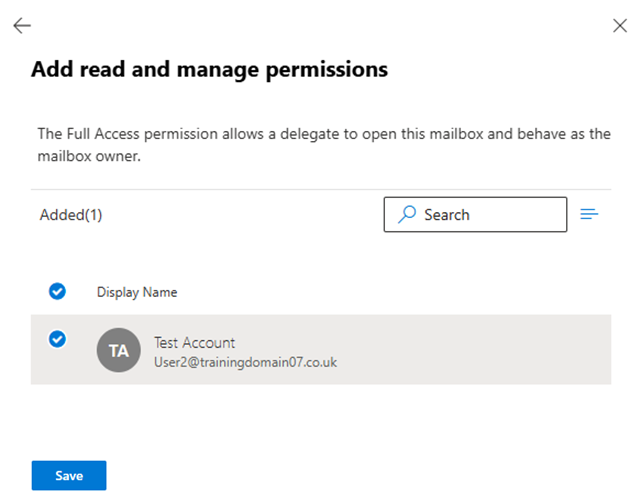Image resolution: width=641 pixels, height=496 pixels.
Task: Click the Full Access permission description text
Action: [324, 145]
